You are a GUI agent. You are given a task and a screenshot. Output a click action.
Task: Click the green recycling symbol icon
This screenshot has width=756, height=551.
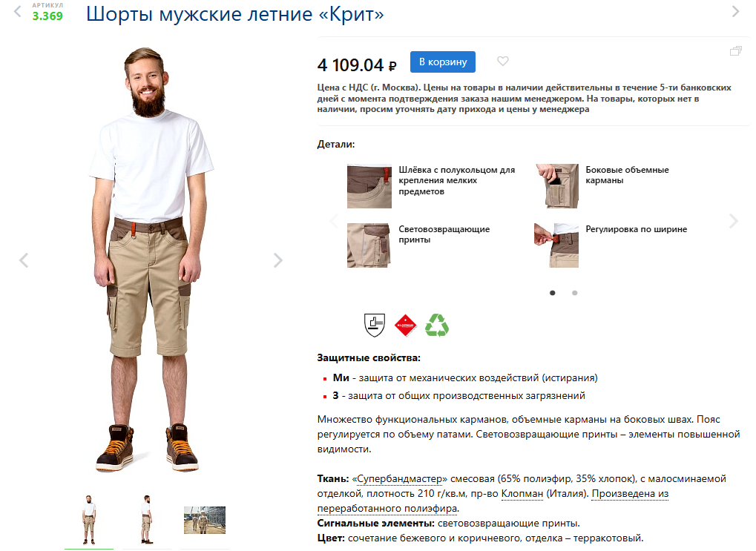[x=437, y=325]
